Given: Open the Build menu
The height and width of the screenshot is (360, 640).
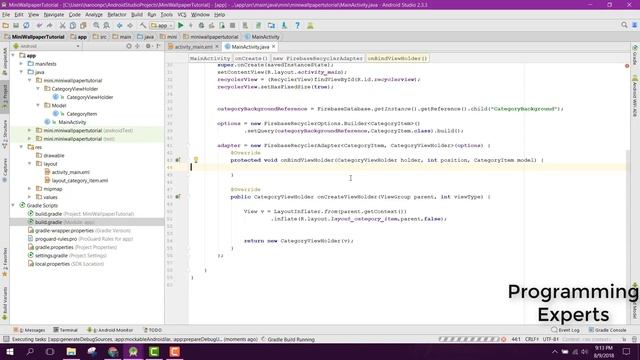Looking at the screenshot, I should click(137, 15).
